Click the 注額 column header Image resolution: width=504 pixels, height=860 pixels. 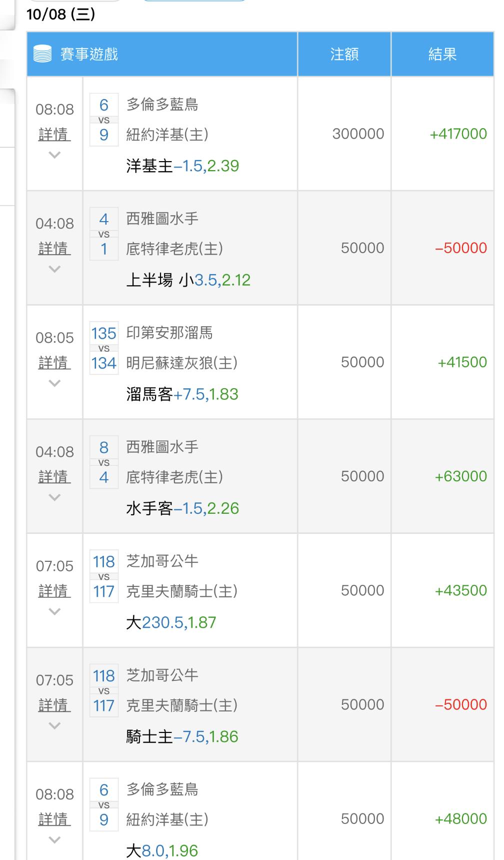coord(344,54)
